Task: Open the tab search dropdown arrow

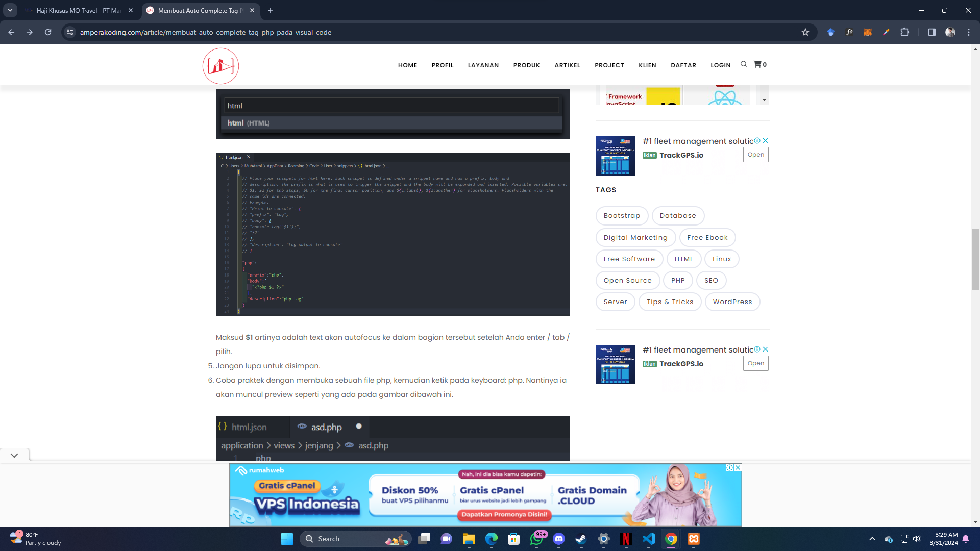Action: coord(10,10)
